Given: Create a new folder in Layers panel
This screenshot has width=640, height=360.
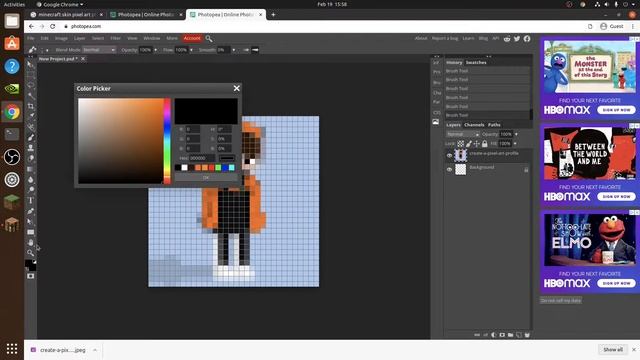Looking at the screenshot, I should pyautogui.click(x=510, y=335).
